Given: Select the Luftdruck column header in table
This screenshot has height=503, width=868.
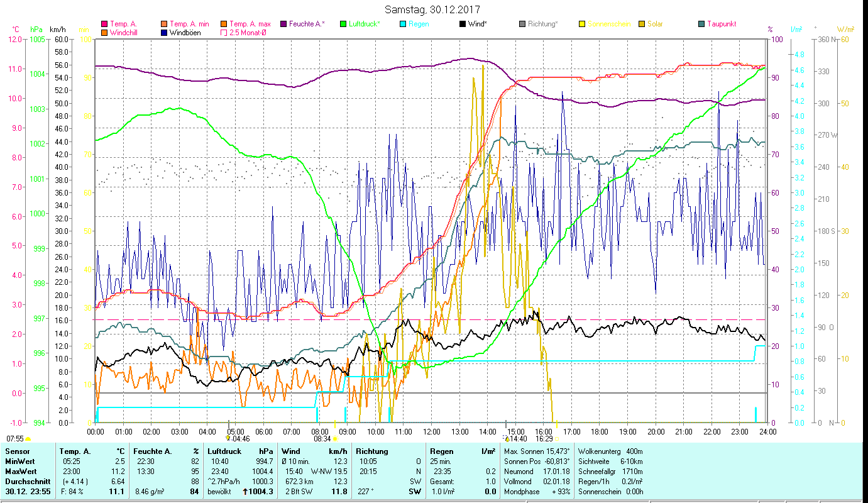Looking at the screenshot, I should click(224, 451).
